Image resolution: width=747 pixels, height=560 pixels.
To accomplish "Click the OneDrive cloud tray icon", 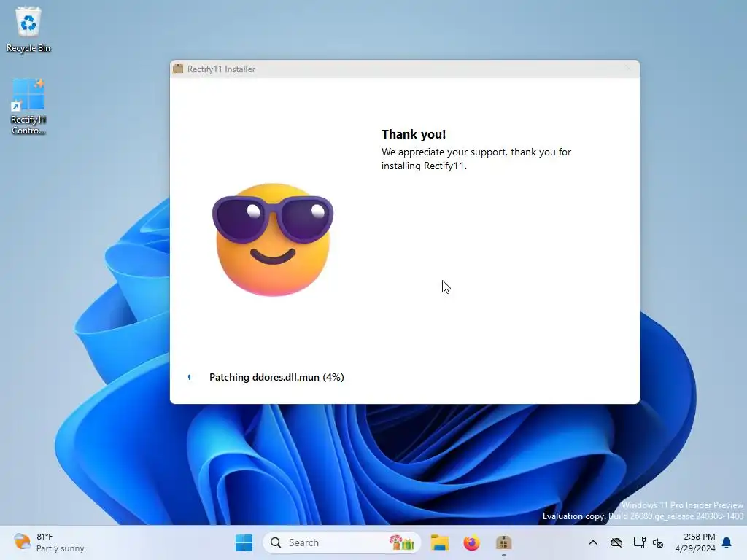I will (x=616, y=542).
